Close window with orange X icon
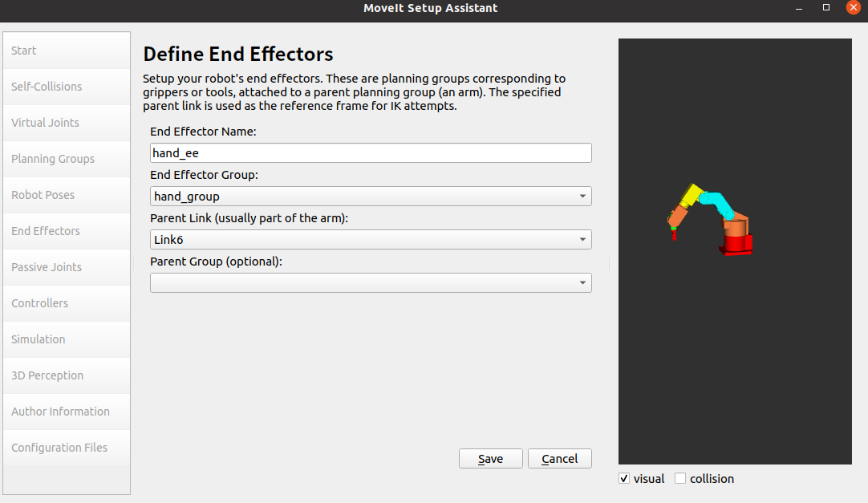 point(853,7)
